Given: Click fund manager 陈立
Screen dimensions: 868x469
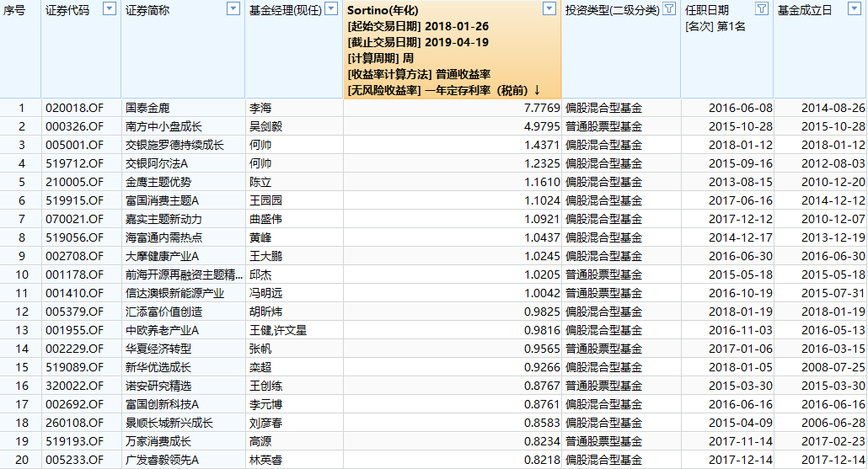Looking at the screenshot, I should pyautogui.click(x=260, y=182).
